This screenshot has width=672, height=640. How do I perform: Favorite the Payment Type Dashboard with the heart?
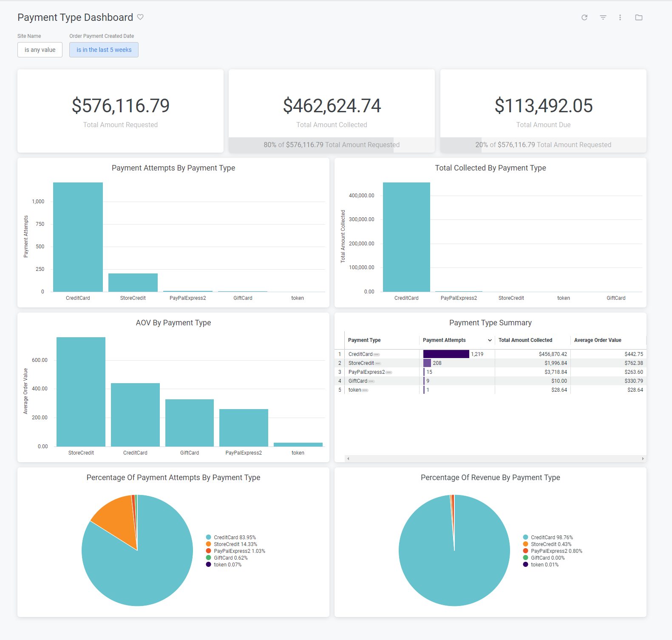140,17
